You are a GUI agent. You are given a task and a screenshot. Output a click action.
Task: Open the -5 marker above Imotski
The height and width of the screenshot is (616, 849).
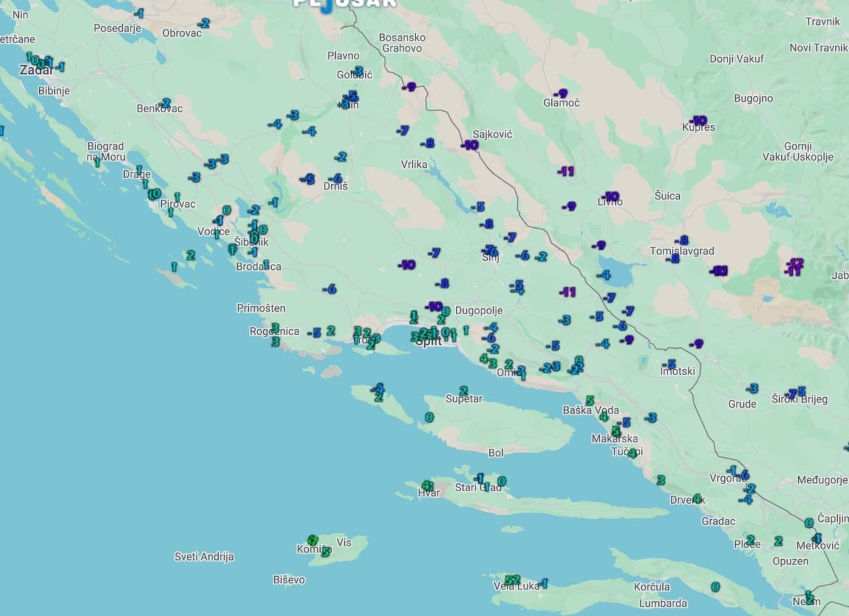point(669,364)
